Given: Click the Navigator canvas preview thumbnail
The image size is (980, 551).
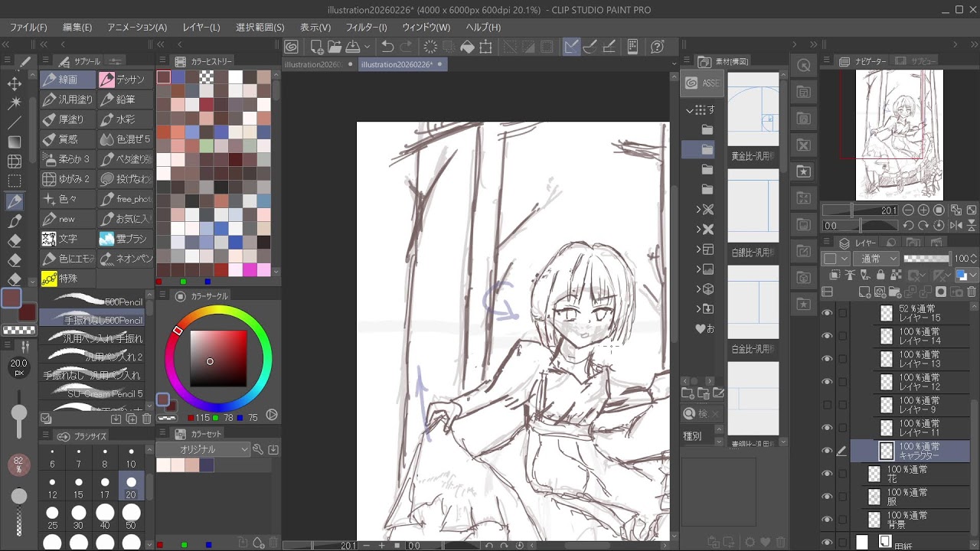Looking at the screenshot, I should [900, 135].
